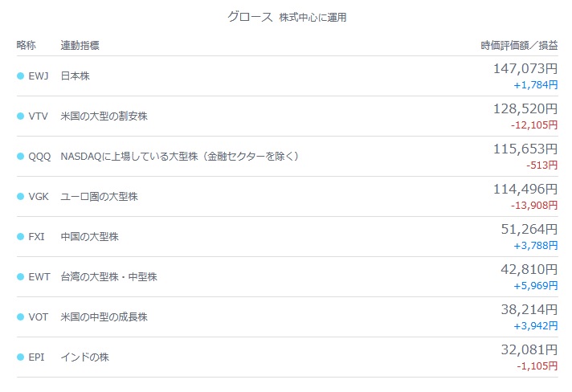Viewport: 572px width, 392px height.
Task: Select the QQQ ticker label
Action: (39, 157)
